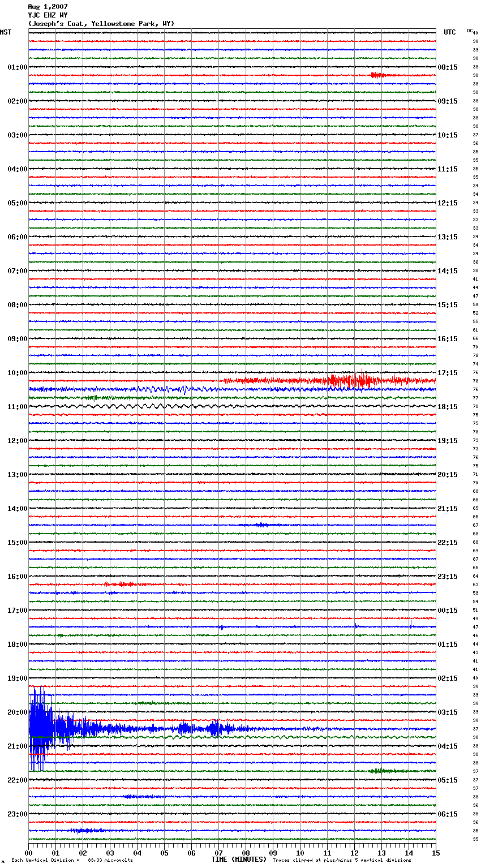Click the 12:15 UTC time label
Screen dimensions: 481x868
448,203
